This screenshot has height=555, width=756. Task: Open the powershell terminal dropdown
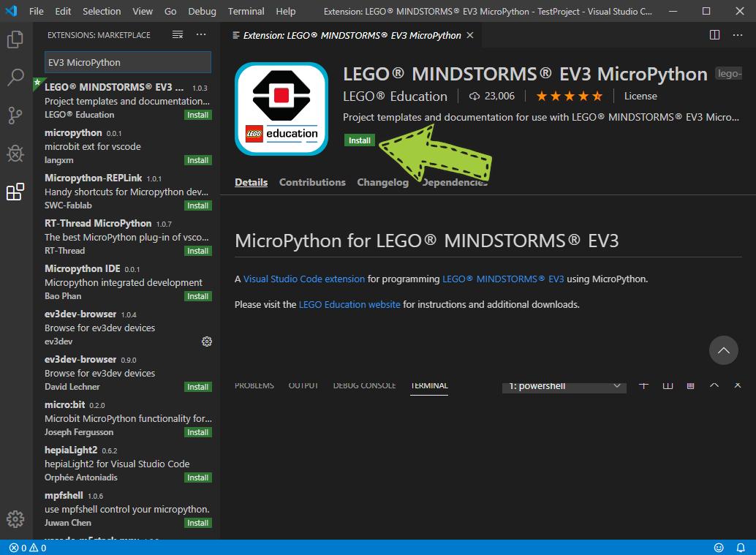pos(564,386)
